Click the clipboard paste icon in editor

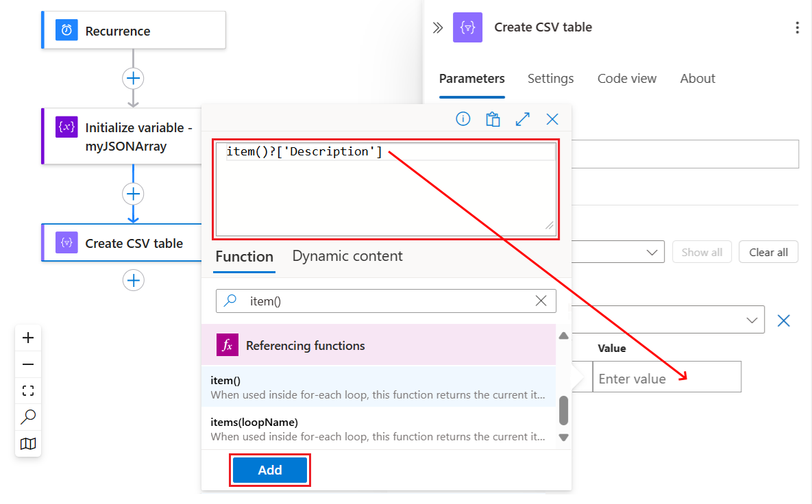click(x=493, y=119)
